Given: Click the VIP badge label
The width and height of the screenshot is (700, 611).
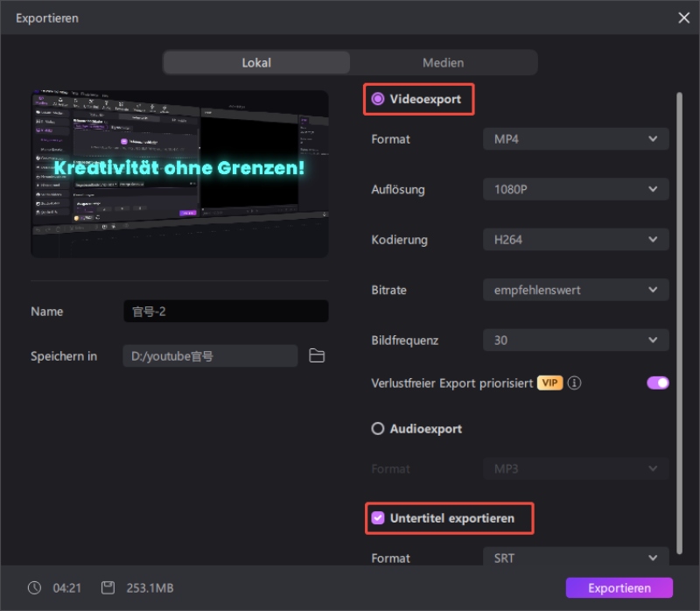Looking at the screenshot, I should (x=549, y=383).
